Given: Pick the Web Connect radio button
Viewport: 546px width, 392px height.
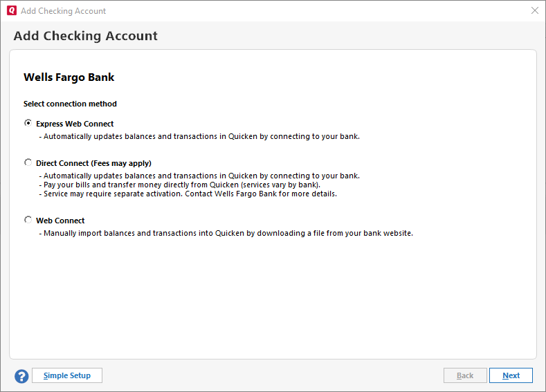Looking at the screenshot, I should click(28, 220).
